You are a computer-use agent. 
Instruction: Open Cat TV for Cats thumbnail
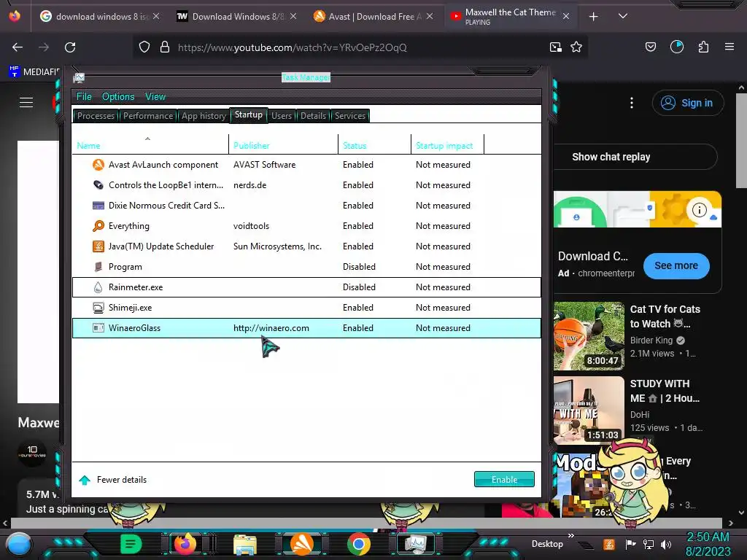tap(589, 335)
